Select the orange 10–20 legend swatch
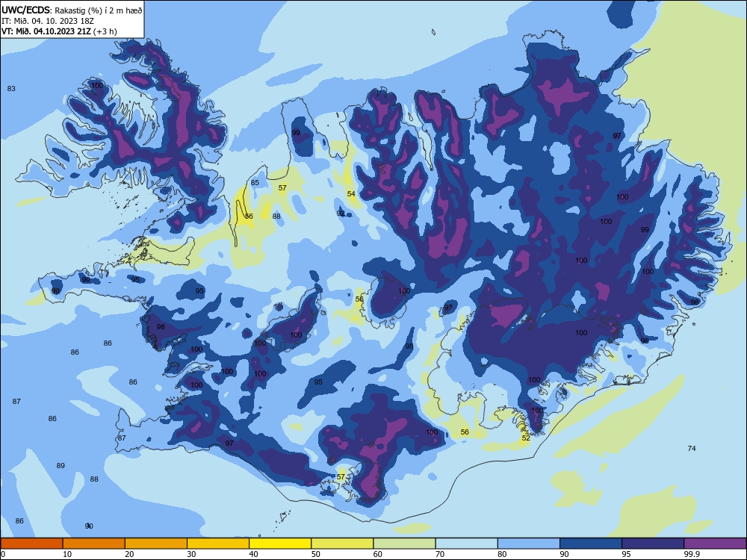This screenshot has width=747, height=560. (94, 544)
